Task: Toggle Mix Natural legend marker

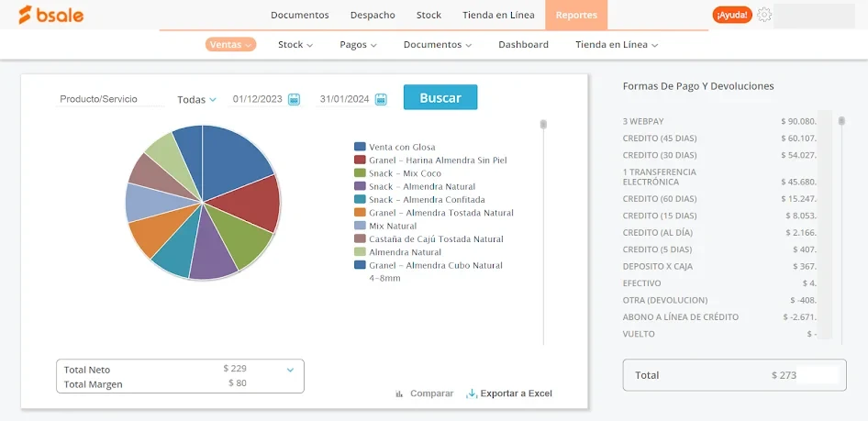Action: [x=360, y=226]
